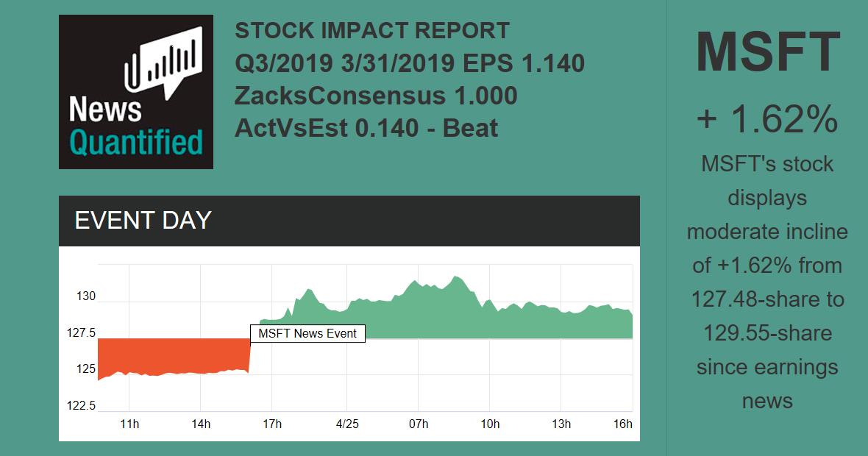Image resolution: width=868 pixels, height=456 pixels.
Task: Click the 4/25 date axis label
Action: click(347, 424)
